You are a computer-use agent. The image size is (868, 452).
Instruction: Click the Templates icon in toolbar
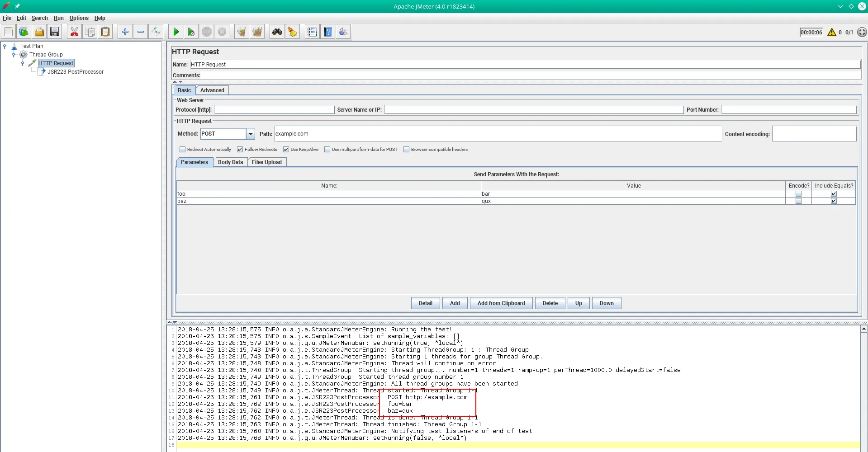24,32
